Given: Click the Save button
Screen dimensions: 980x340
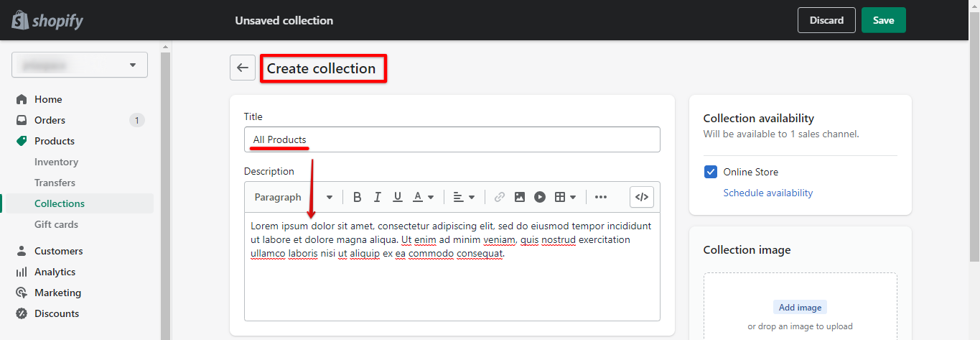Looking at the screenshot, I should [883, 20].
